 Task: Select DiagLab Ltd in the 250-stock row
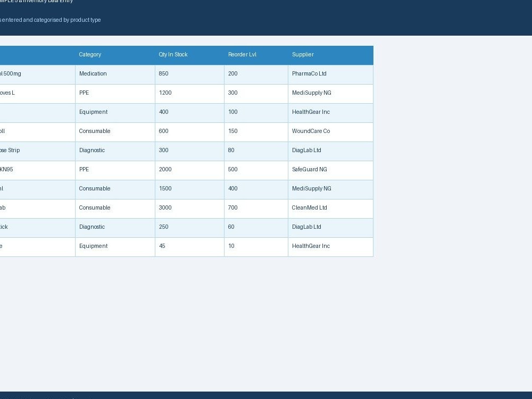tap(330, 228)
